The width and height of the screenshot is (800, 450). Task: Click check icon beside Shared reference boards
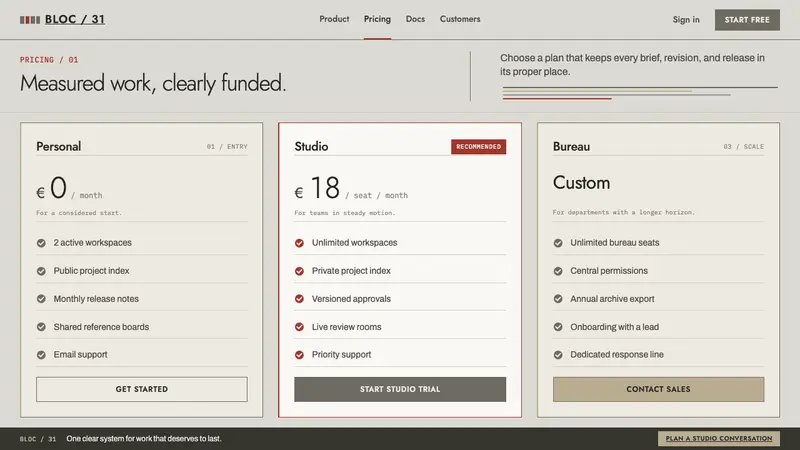click(41, 327)
